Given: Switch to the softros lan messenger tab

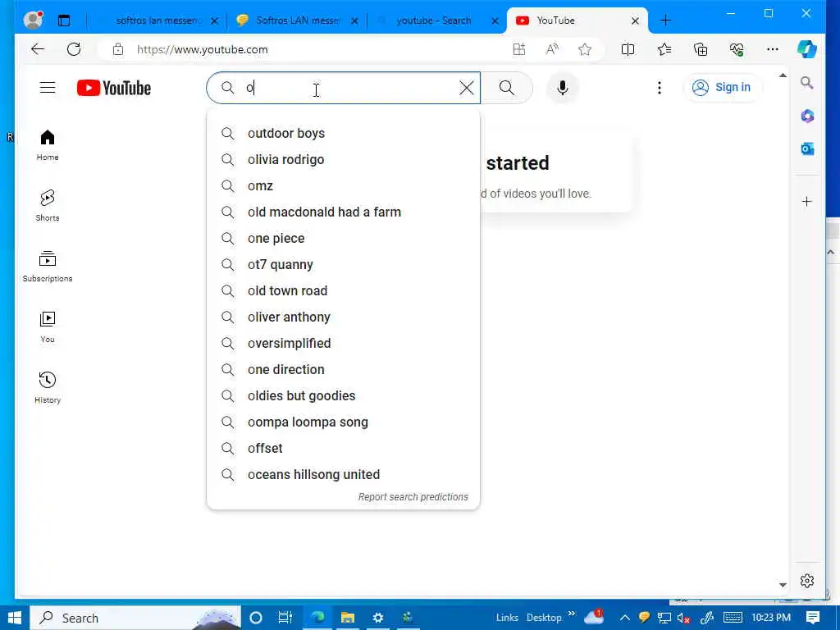Looking at the screenshot, I should (157, 21).
